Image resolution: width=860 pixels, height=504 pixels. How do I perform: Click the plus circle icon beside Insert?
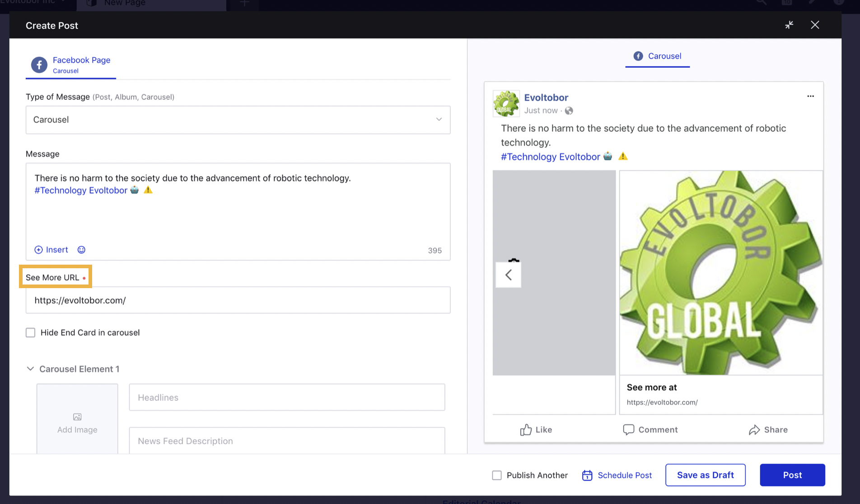[39, 250]
